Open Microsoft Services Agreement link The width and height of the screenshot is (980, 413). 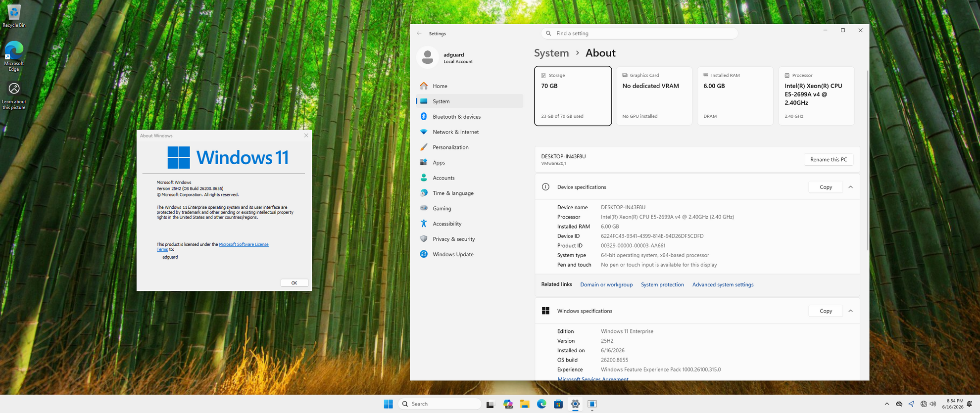click(593, 379)
